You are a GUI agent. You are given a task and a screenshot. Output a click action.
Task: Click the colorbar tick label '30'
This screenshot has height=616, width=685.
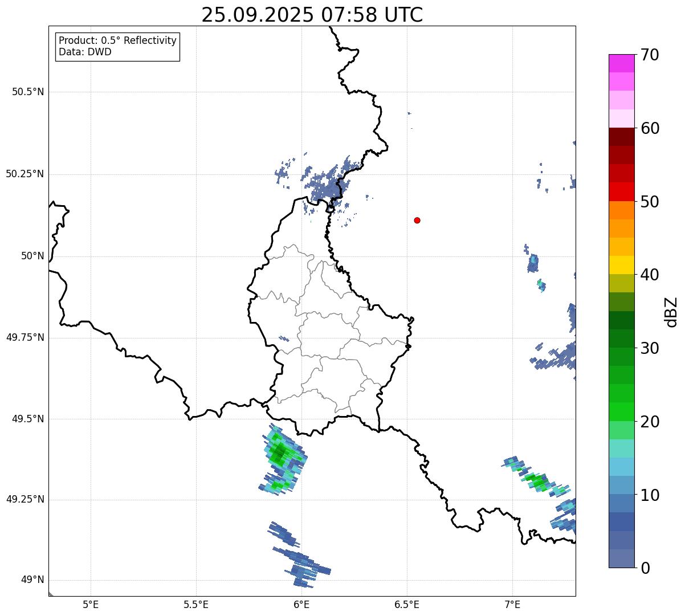click(650, 348)
